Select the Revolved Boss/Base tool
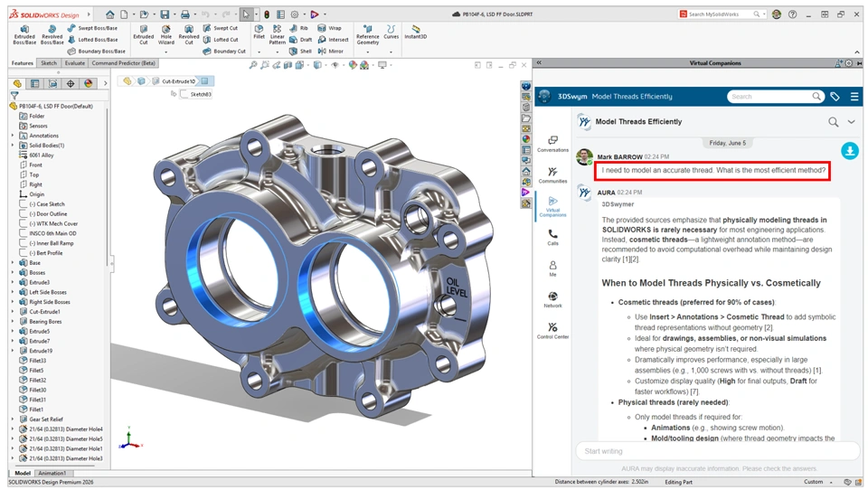Image resolution: width=868 pixels, height=490 pixels. click(52, 34)
